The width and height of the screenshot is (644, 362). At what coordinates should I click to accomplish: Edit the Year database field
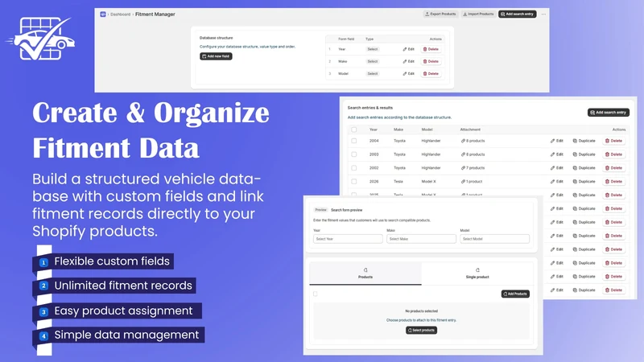pos(409,49)
